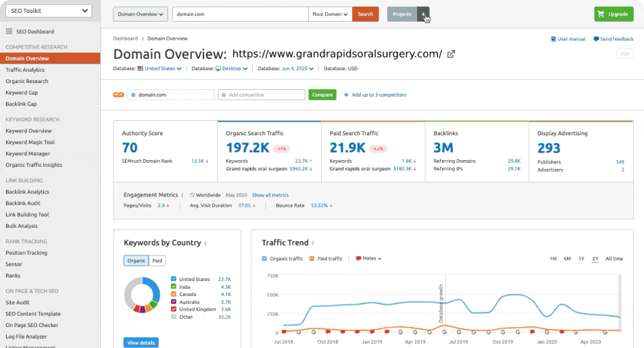644x348 pixels.
Task: Click the info icon beside Keywords by Country
Action: (x=205, y=243)
